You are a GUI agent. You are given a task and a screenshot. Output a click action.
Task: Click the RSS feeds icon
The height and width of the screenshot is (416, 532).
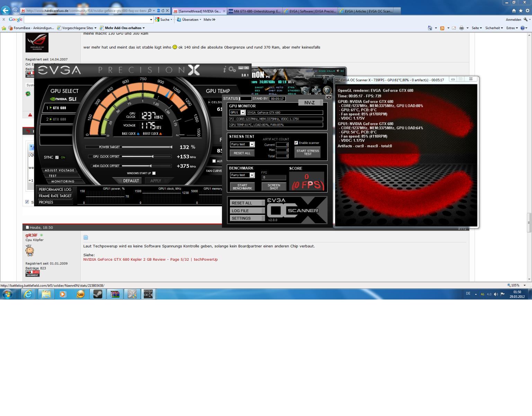[442, 28]
